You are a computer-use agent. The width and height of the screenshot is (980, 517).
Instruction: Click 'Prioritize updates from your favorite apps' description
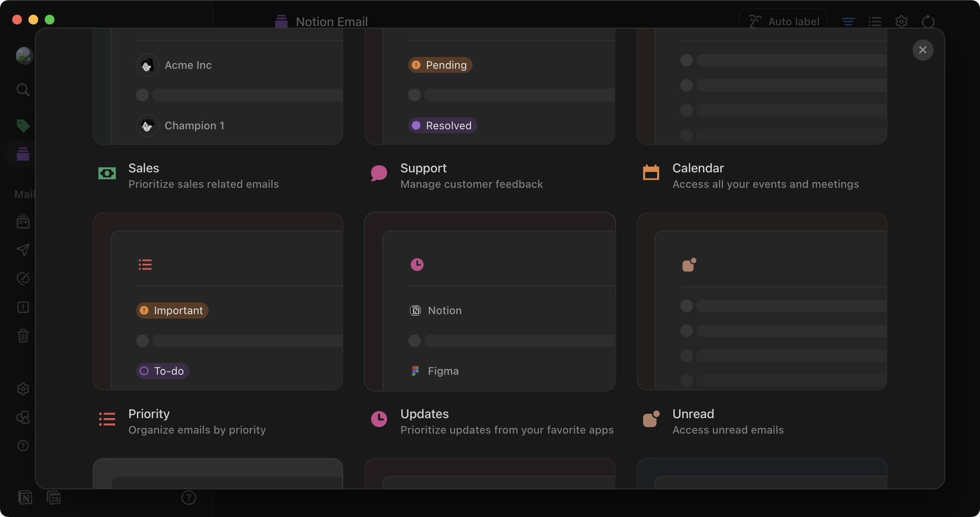point(507,430)
